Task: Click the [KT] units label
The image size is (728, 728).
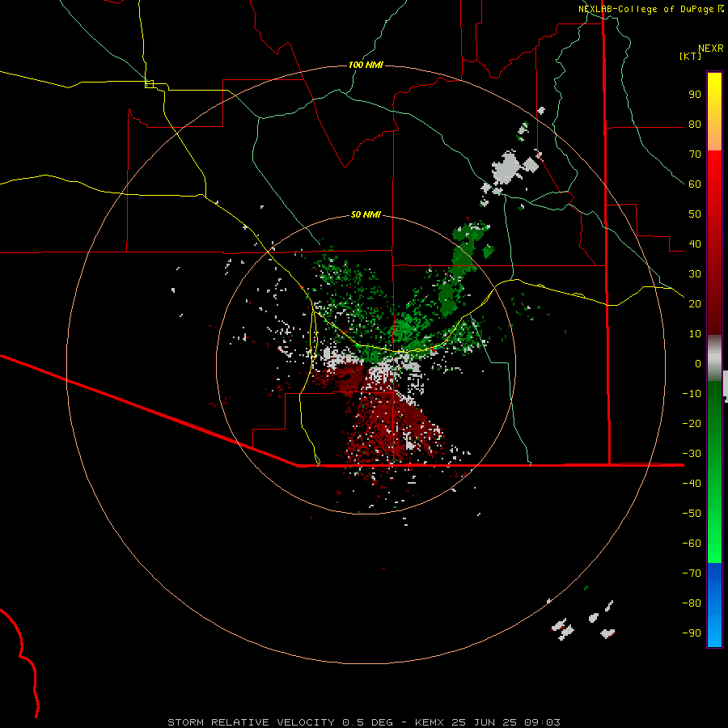Action: (x=691, y=56)
